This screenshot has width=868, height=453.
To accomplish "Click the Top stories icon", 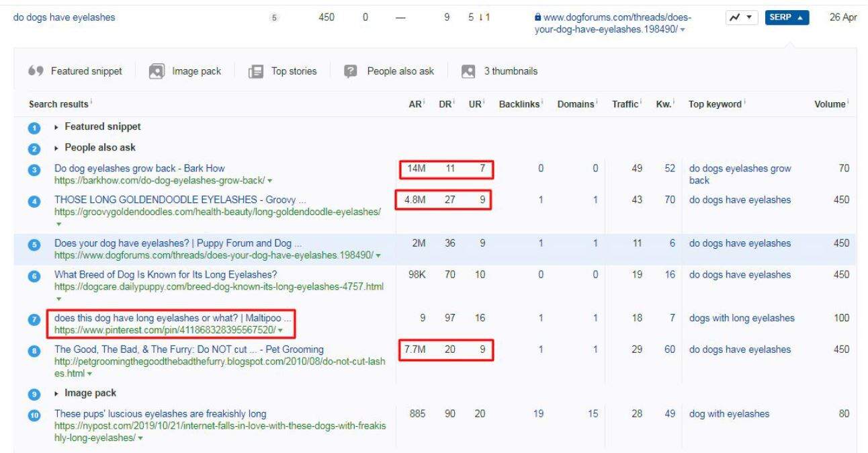I will 256,71.
